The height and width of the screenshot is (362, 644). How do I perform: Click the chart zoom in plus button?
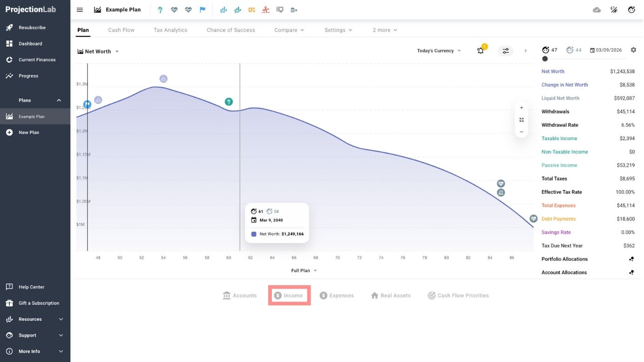(522, 108)
